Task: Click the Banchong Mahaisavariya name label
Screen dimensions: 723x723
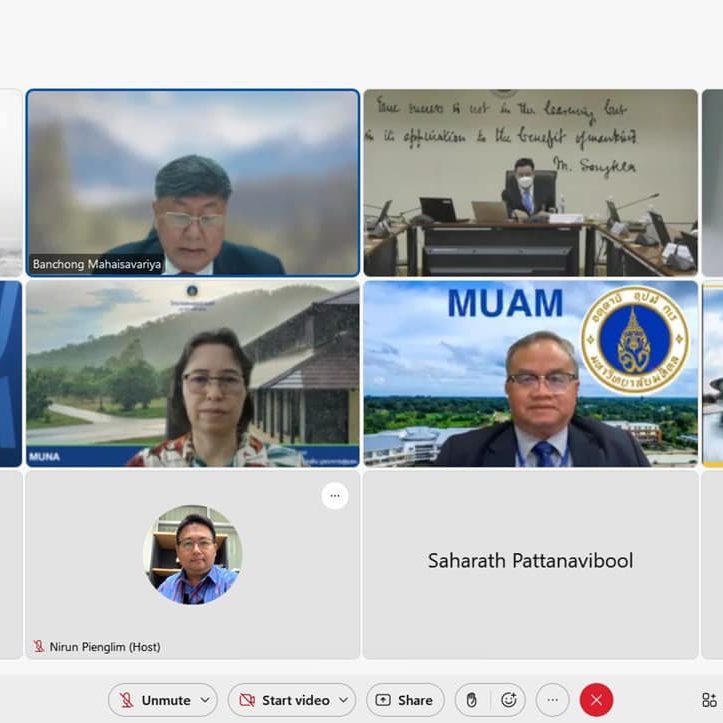Action: point(97,265)
